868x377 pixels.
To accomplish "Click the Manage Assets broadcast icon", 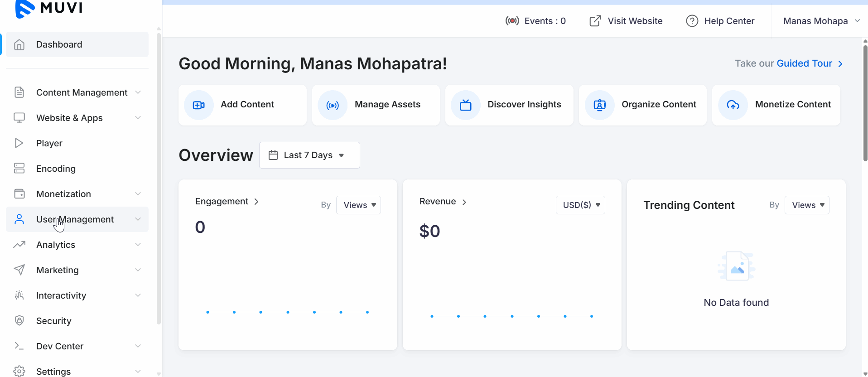I will pos(333,105).
